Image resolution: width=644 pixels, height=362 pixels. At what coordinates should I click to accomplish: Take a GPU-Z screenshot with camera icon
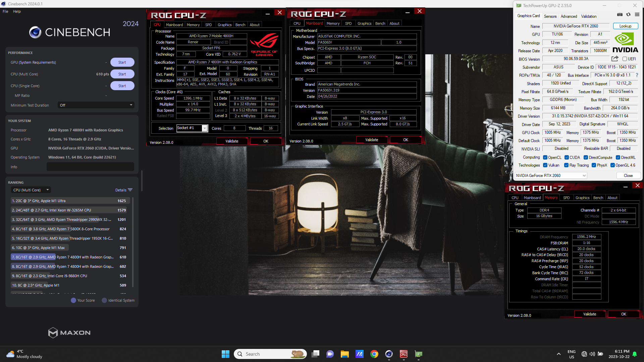[620, 15]
